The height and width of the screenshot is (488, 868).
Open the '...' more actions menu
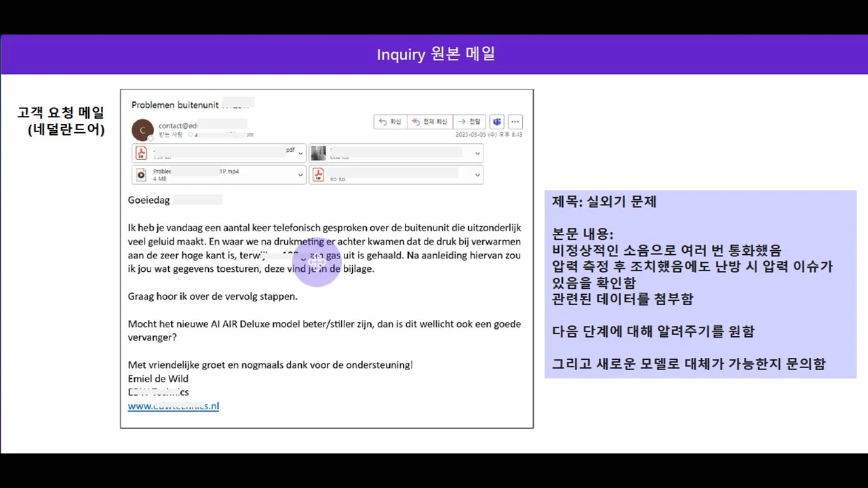click(515, 121)
